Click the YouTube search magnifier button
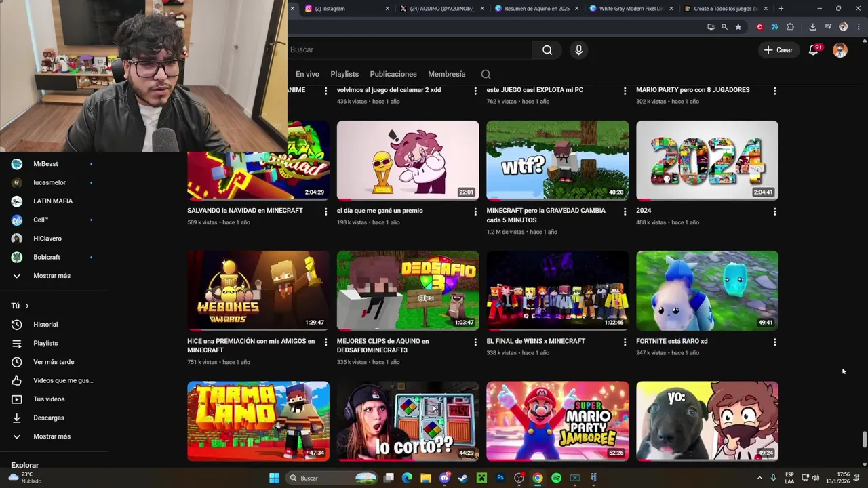This screenshot has width=868, height=488. pyautogui.click(x=547, y=49)
